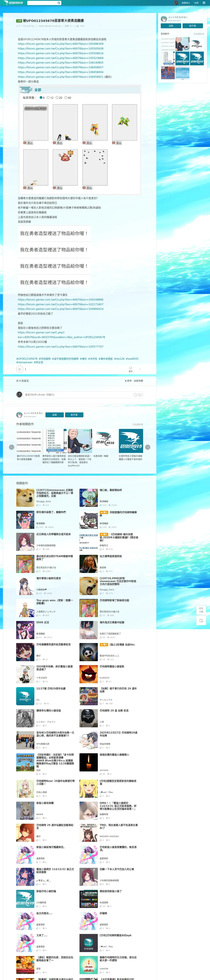This screenshot has height=980, width=210.
Task: Open related post 巴哈姆特舊版小屋留影
Action: coord(112,667)
